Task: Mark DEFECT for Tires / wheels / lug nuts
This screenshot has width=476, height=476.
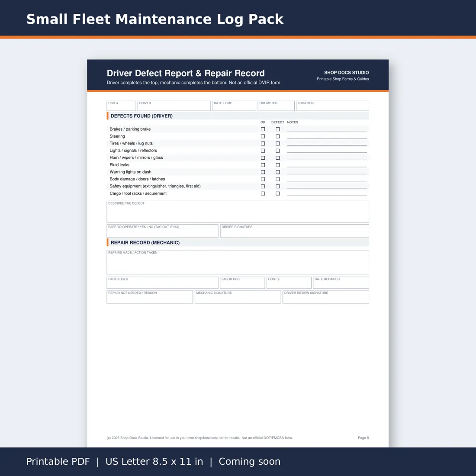Action: click(x=278, y=144)
